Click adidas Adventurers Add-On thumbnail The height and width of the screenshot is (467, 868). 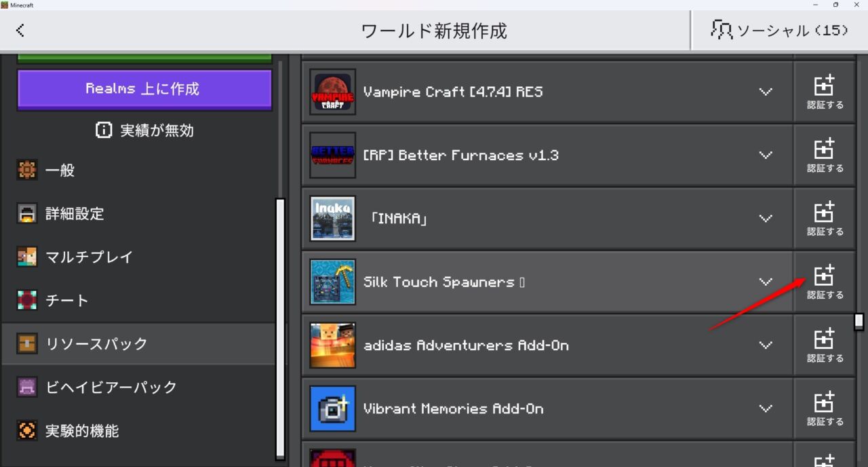click(x=333, y=345)
